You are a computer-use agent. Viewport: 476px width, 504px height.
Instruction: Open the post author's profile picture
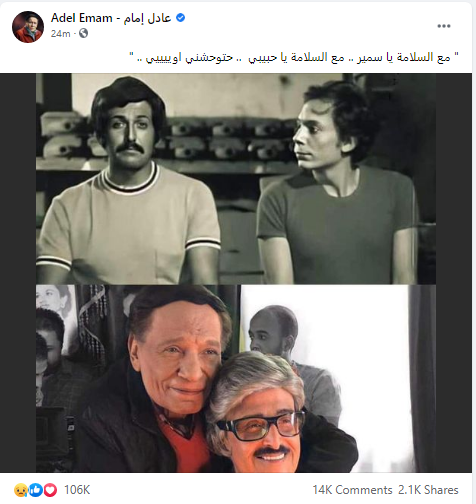[x=28, y=27]
